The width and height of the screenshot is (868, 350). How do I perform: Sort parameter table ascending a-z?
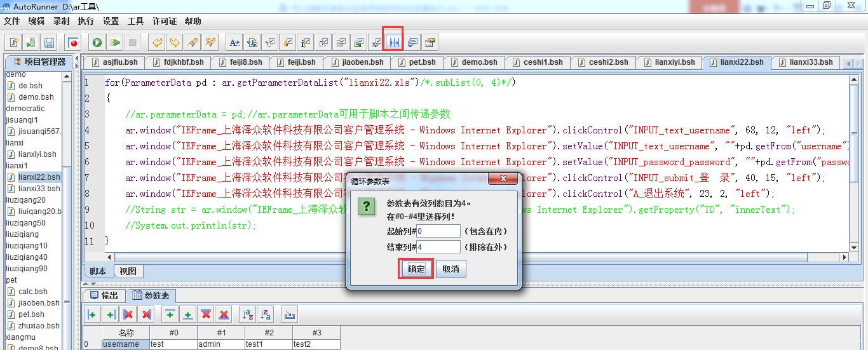[x=248, y=314]
